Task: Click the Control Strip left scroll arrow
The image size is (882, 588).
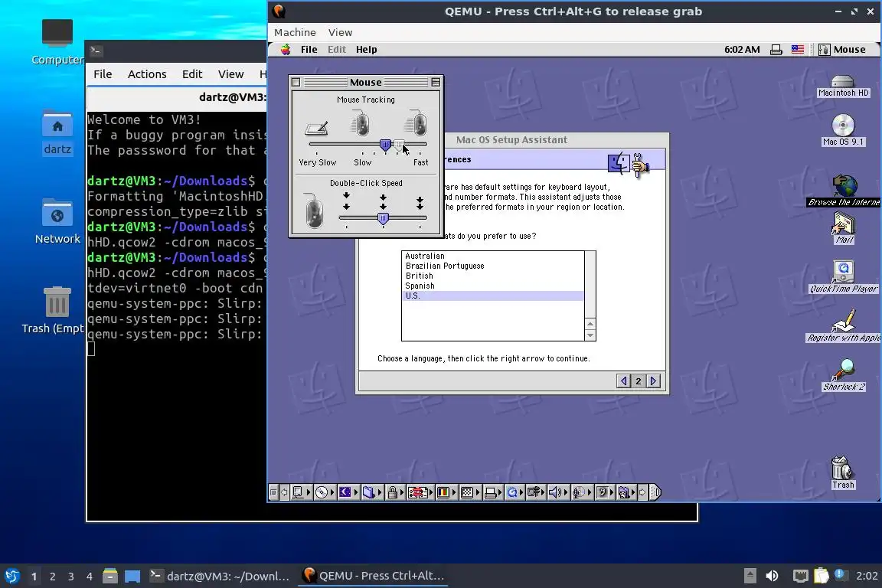Action: coord(284,493)
